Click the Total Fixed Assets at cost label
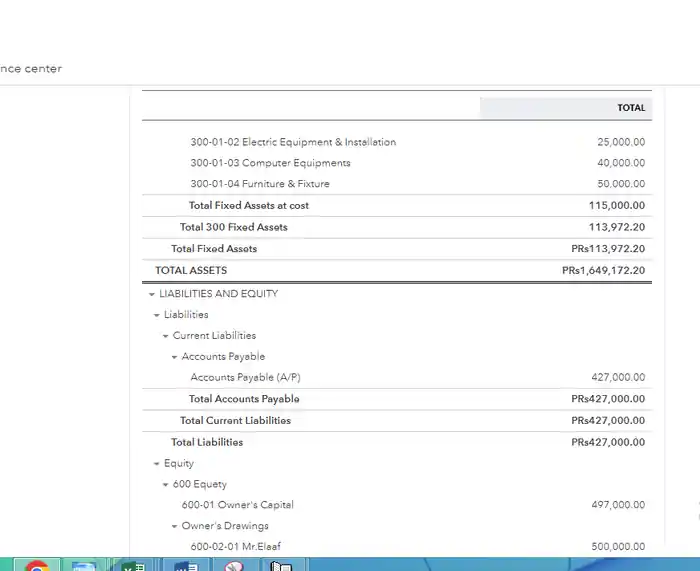The width and height of the screenshot is (700, 571). click(249, 205)
